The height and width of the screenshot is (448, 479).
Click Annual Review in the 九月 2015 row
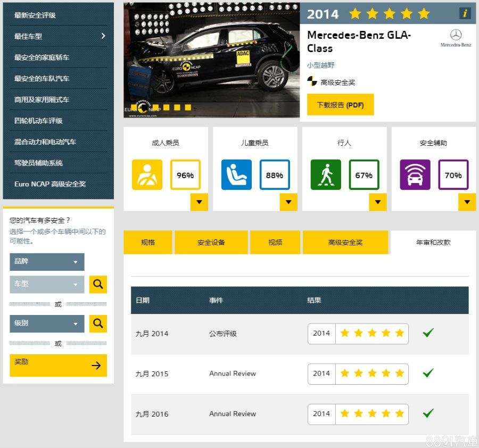tap(233, 374)
